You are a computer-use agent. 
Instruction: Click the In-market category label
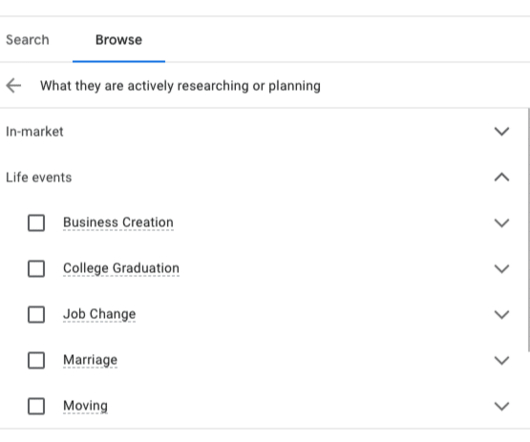pyautogui.click(x=34, y=131)
